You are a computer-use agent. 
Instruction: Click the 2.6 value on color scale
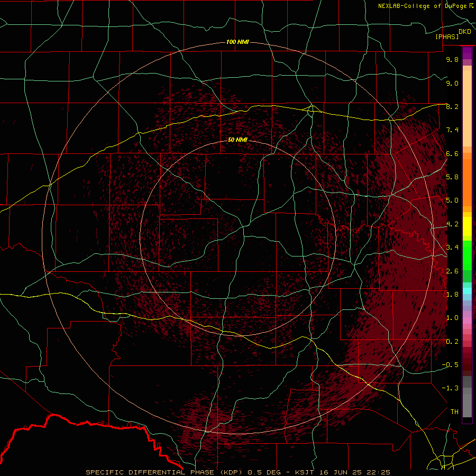coord(452,271)
